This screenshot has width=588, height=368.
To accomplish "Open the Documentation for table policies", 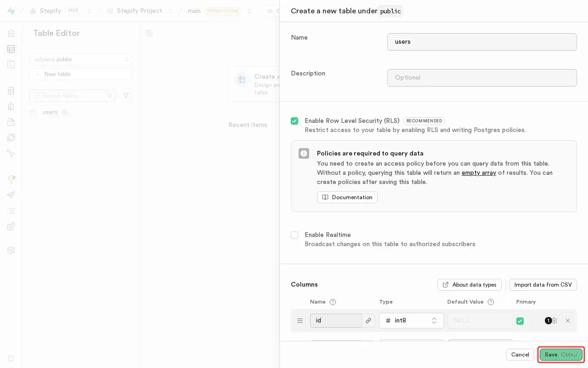I will 347,197.
